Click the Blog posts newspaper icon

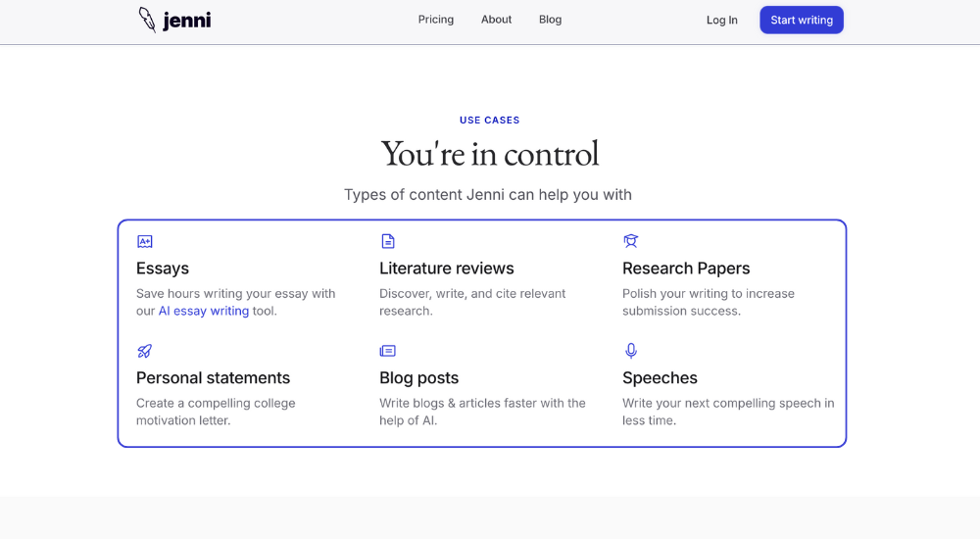[387, 351]
